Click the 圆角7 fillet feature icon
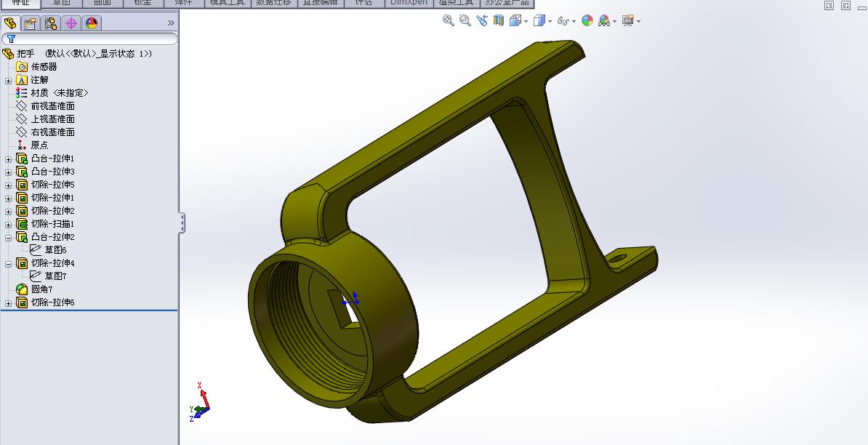The image size is (868, 445). coord(22,289)
